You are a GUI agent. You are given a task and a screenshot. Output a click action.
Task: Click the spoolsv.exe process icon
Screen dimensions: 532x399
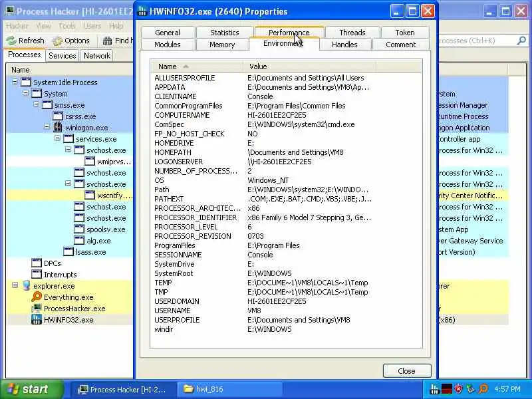pos(78,229)
